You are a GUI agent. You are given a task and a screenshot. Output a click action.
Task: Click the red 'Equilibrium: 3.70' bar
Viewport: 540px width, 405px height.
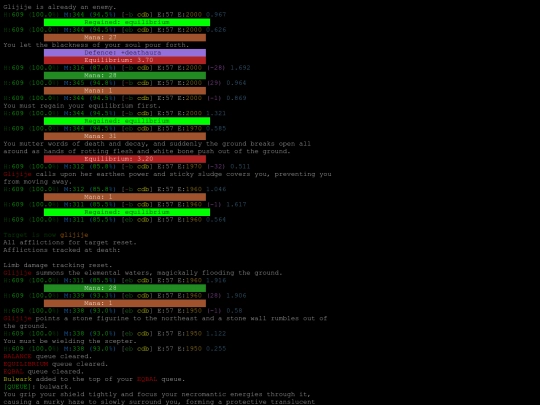[x=125, y=60]
